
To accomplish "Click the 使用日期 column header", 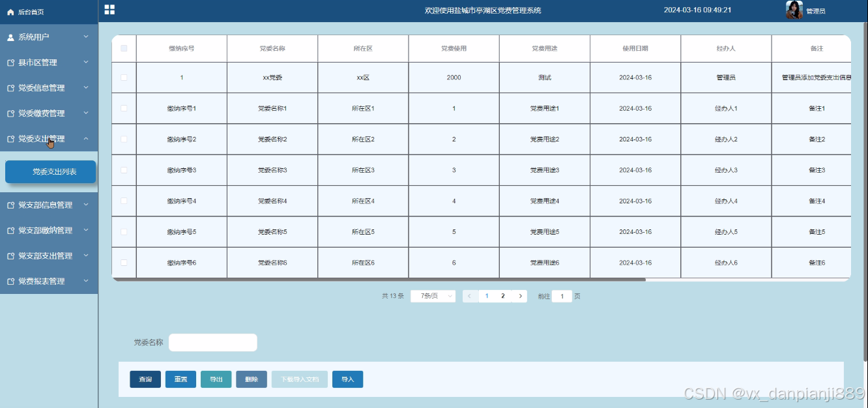I will pos(635,49).
